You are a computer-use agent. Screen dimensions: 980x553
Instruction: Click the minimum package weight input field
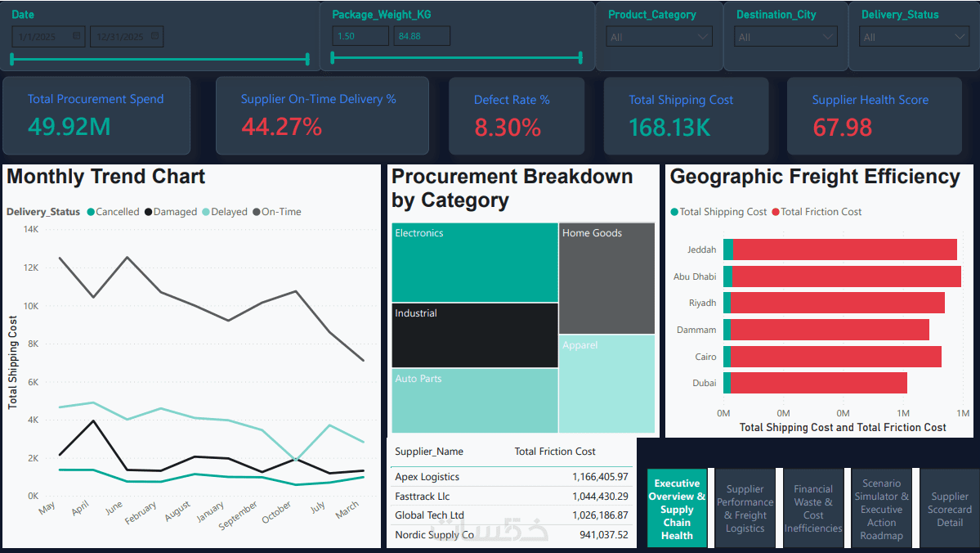tap(360, 36)
